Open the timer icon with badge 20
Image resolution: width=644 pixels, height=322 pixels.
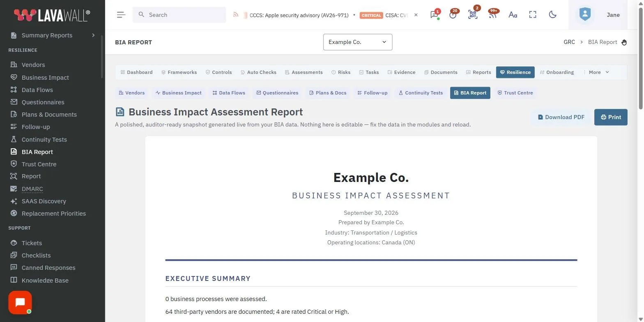point(453,15)
